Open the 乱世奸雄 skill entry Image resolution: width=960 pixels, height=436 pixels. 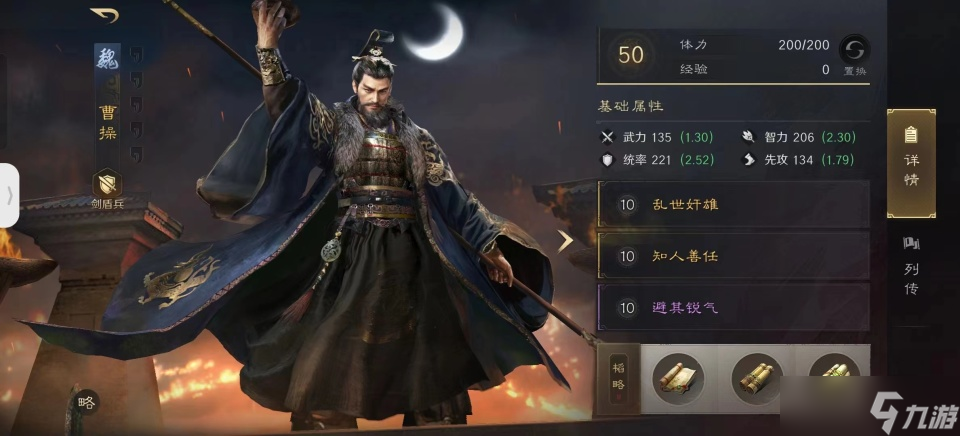pos(733,205)
